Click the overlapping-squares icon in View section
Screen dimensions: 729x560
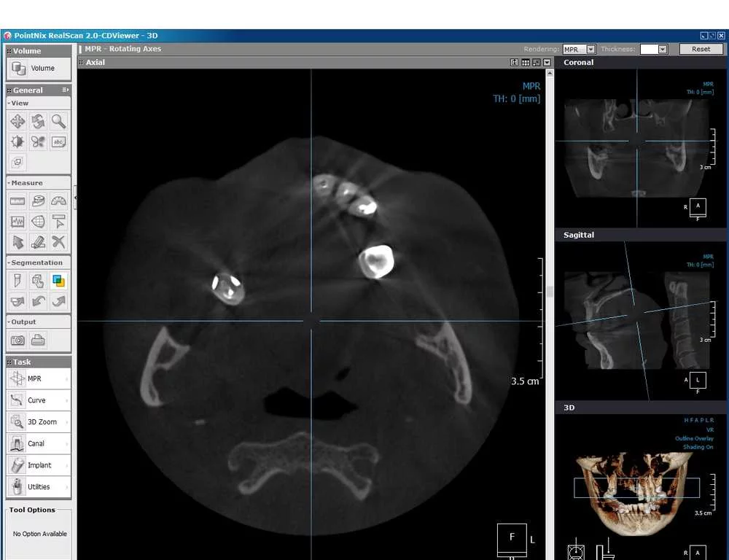[17, 162]
